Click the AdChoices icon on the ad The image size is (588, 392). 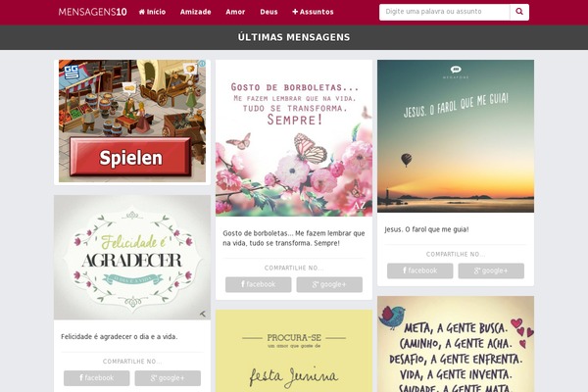pos(202,64)
